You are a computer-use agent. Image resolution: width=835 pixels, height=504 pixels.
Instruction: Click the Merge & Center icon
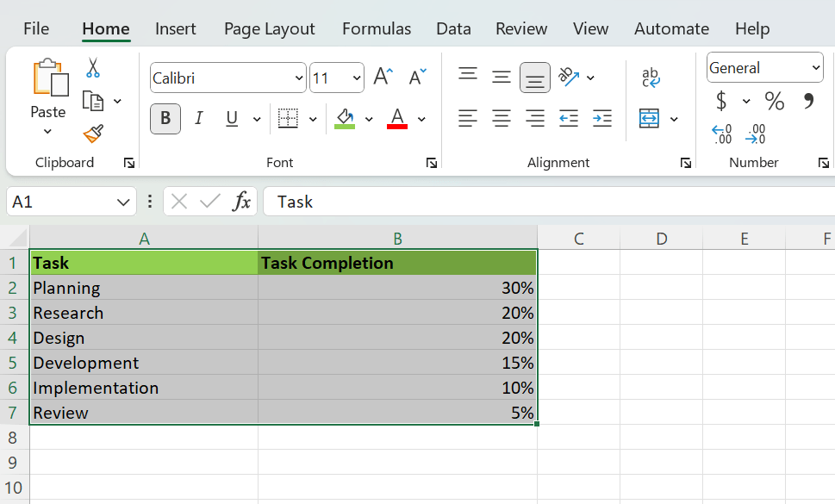click(x=649, y=118)
